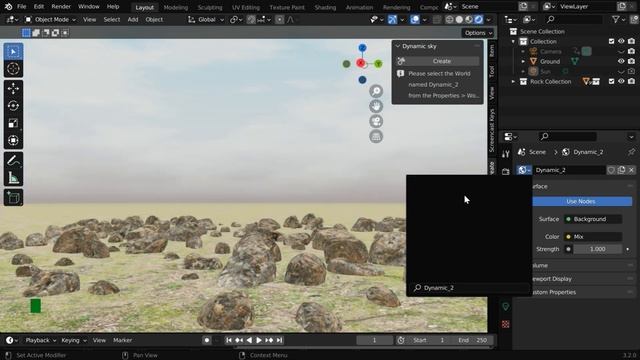This screenshot has width=640, height=360.
Task: Click current frame number field
Action: coord(374,340)
